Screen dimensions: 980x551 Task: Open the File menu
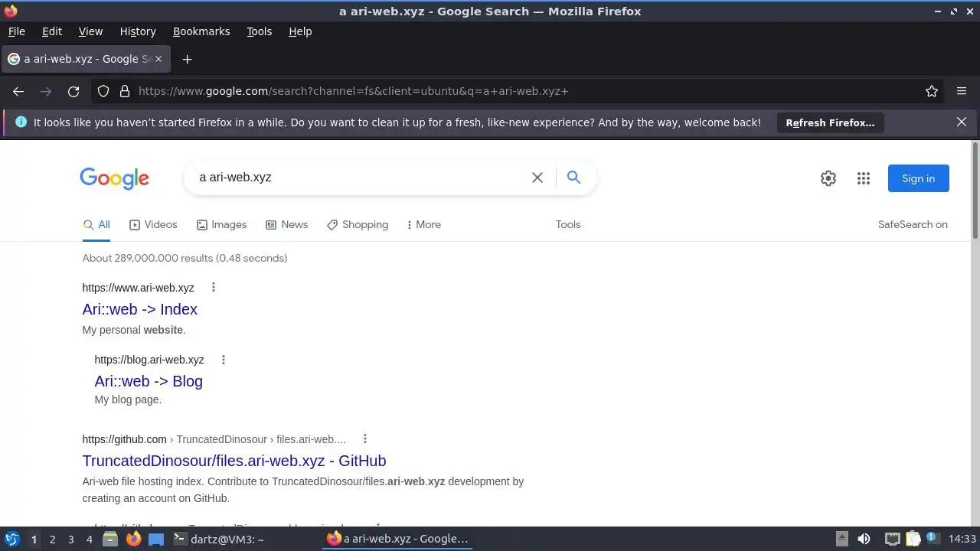[x=16, y=31]
